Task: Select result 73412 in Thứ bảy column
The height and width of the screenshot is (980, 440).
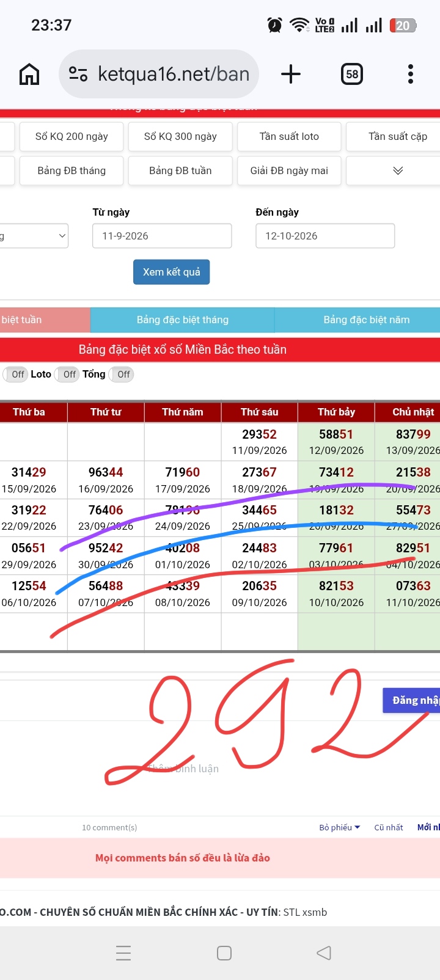Action: click(x=336, y=472)
